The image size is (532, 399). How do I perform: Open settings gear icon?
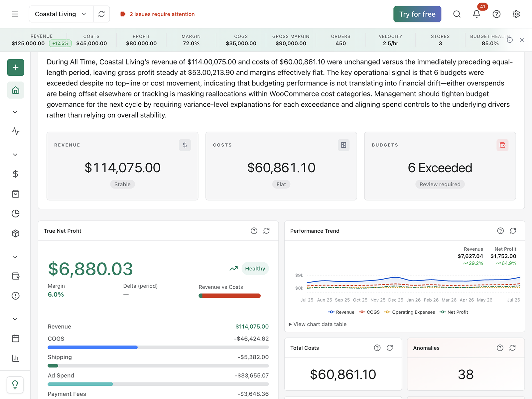click(516, 14)
